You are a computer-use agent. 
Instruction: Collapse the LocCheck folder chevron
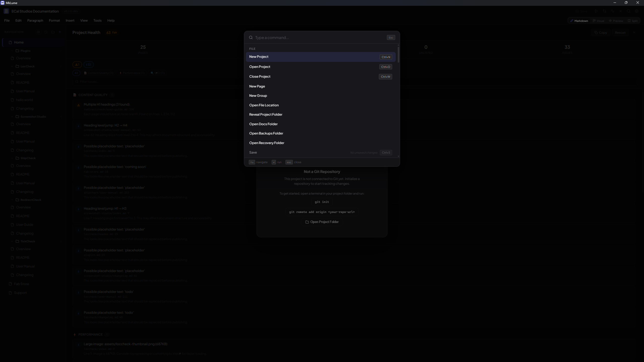(12, 66)
